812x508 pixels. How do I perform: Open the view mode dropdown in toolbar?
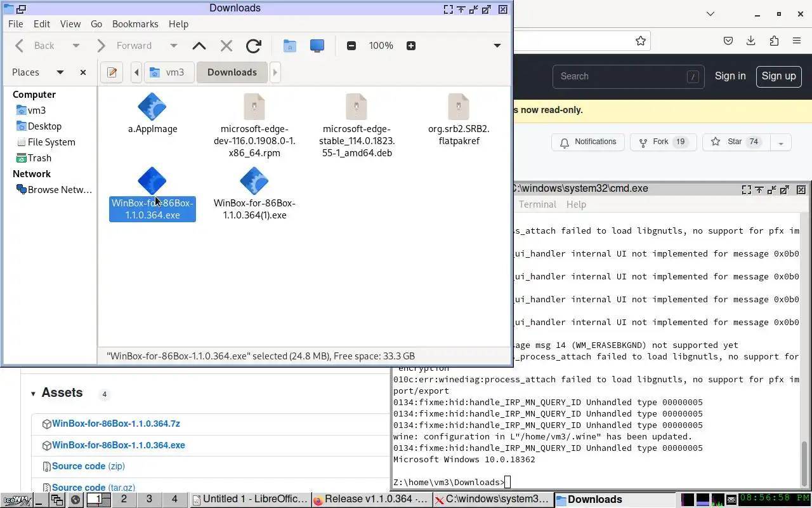(x=497, y=46)
